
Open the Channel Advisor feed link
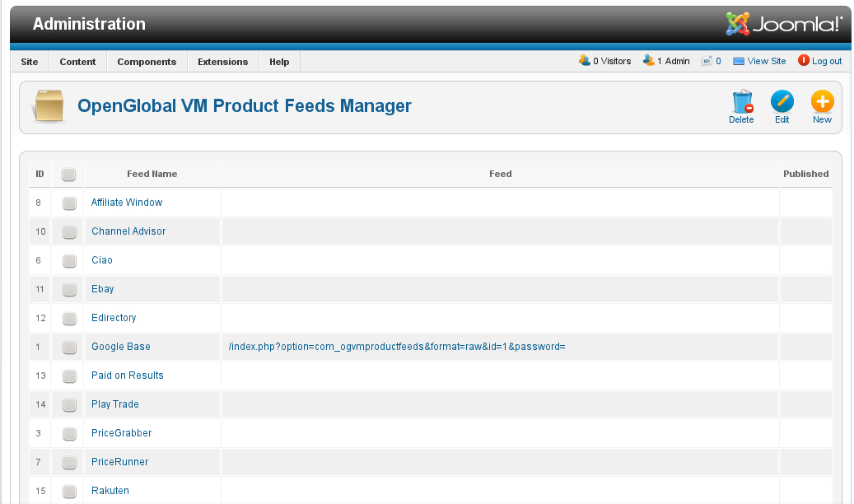click(128, 231)
